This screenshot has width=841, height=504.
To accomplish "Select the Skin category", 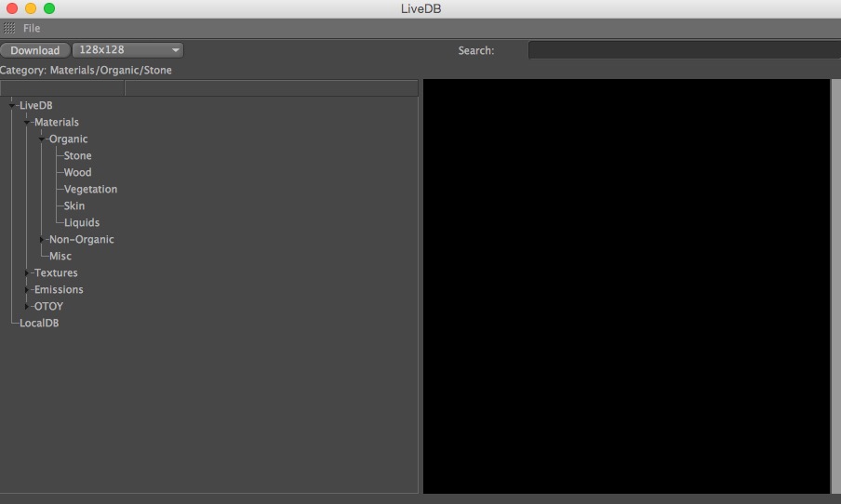I will pyautogui.click(x=74, y=206).
